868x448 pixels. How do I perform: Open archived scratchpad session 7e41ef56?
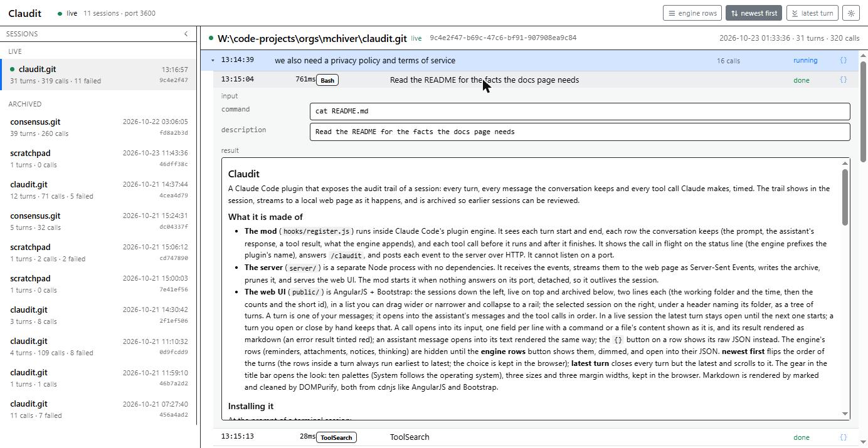[98, 284]
